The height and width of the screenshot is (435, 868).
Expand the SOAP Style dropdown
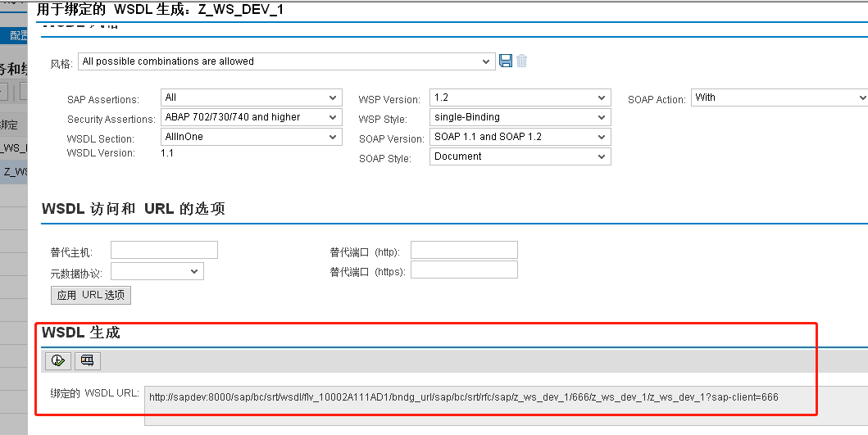pos(520,156)
